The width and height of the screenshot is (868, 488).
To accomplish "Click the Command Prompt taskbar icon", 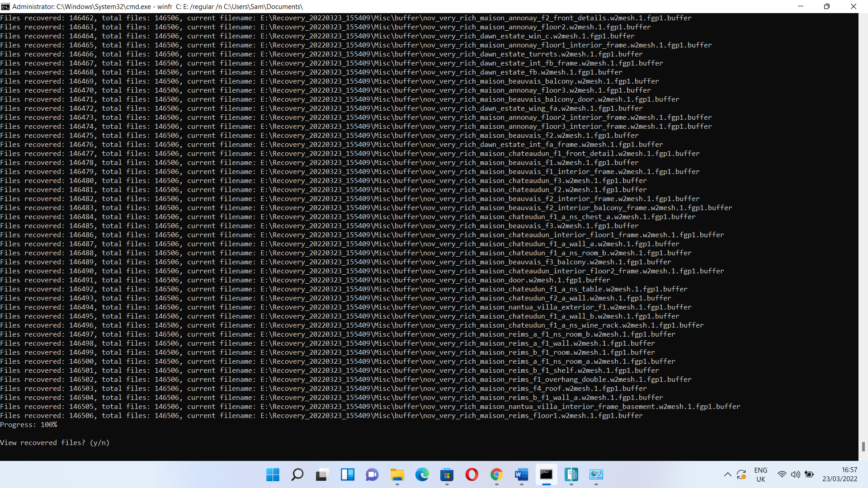I will [x=546, y=474].
